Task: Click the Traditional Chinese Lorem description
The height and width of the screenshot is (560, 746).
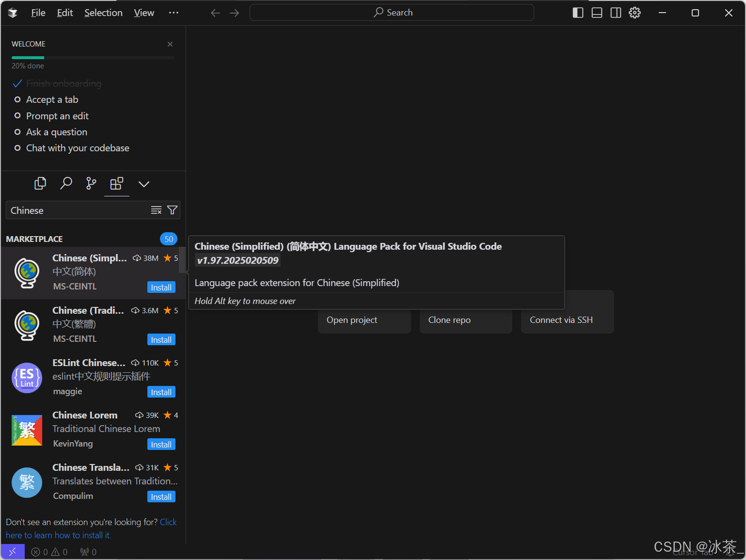Action: pos(106,429)
